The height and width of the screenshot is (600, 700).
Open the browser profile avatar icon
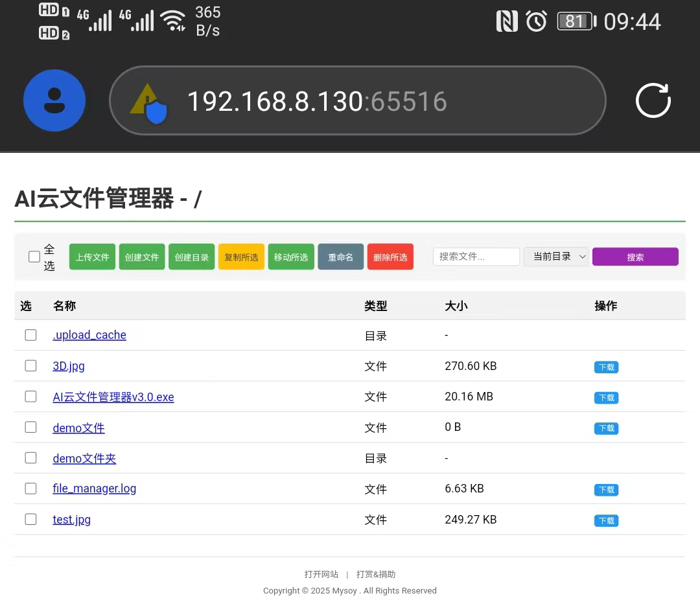click(x=54, y=100)
